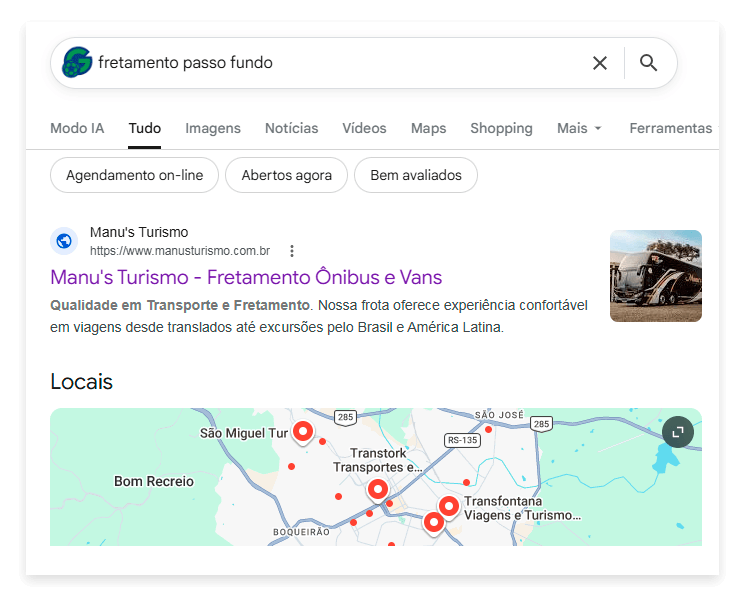The height and width of the screenshot is (609, 755).
Task: Open the Vídeos tab
Action: point(364,128)
